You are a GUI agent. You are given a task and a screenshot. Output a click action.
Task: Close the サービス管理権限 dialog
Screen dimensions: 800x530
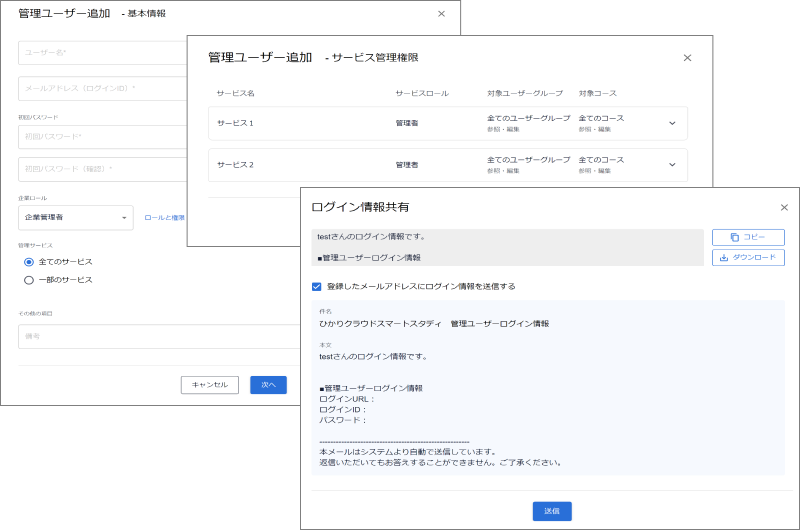pos(687,58)
